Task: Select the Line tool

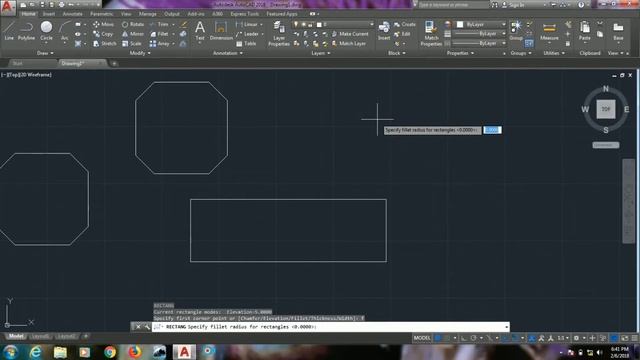Action: point(9,31)
